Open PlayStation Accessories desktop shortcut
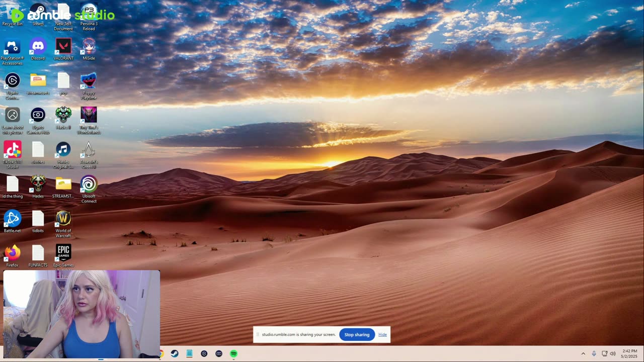 click(x=12, y=52)
